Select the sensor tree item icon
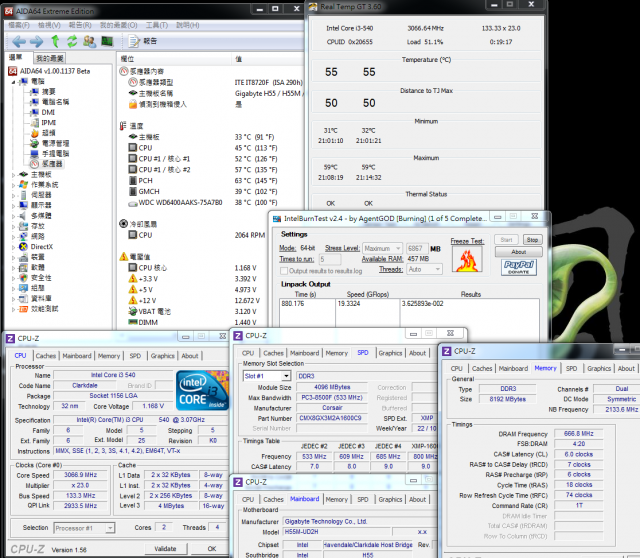640x558 pixels. click(x=35, y=164)
